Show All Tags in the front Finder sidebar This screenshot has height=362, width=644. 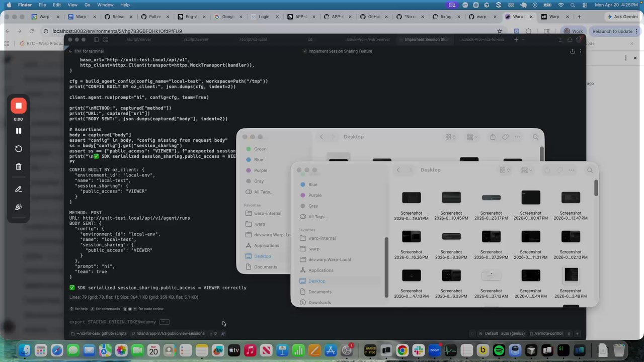[x=317, y=217]
